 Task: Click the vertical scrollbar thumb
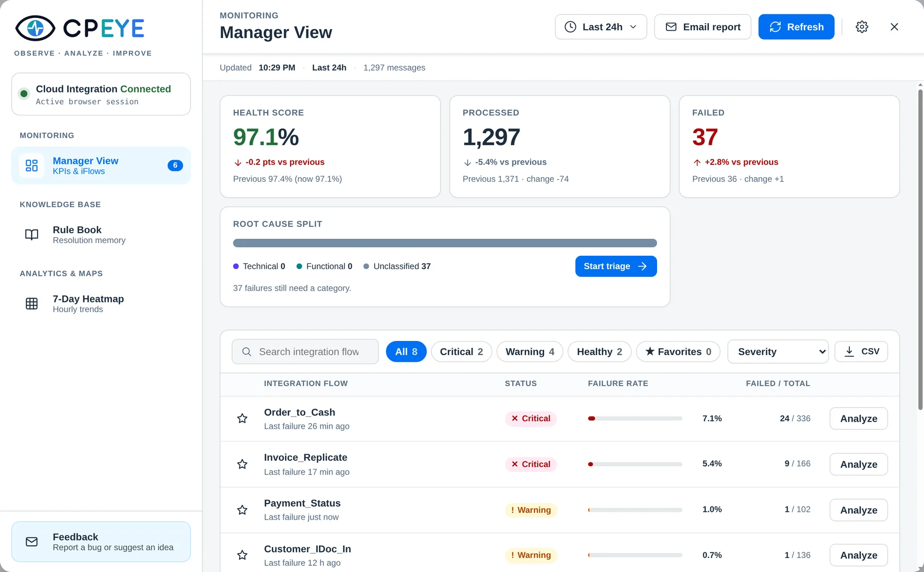[x=920, y=249]
